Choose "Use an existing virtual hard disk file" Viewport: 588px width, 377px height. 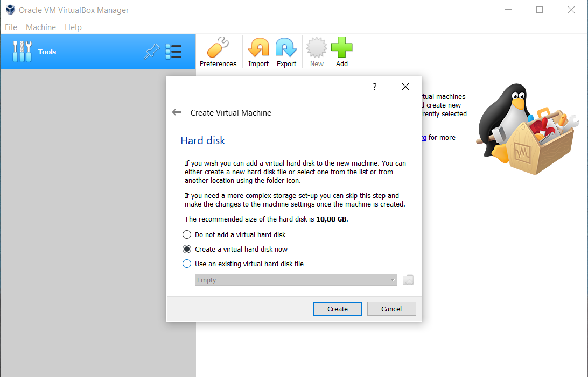(187, 264)
